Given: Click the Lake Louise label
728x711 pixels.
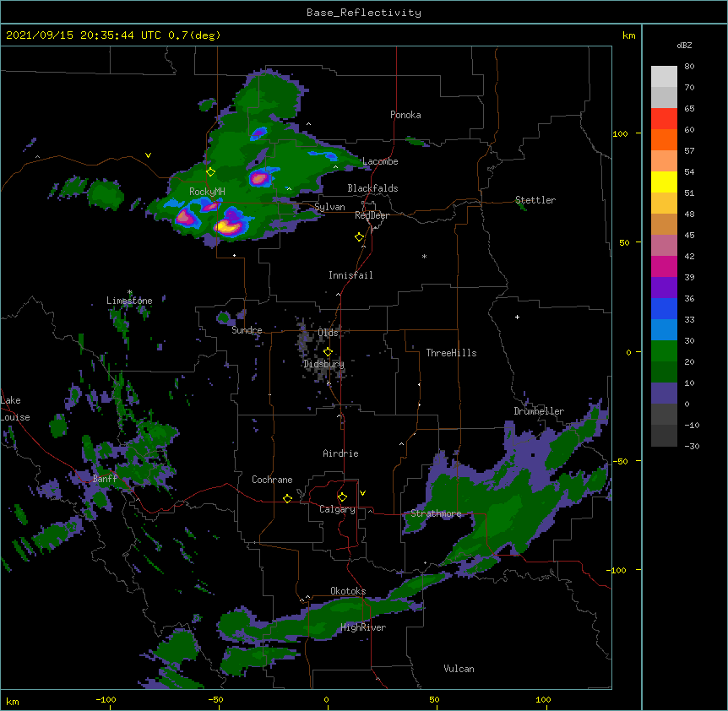Looking at the screenshot, I should pos(14,409).
